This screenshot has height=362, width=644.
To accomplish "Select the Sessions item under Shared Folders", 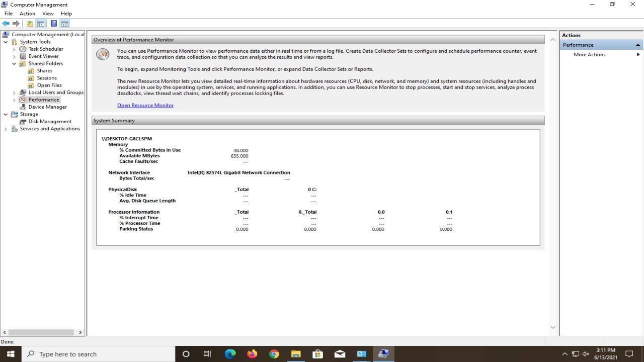I will tap(47, 78).
